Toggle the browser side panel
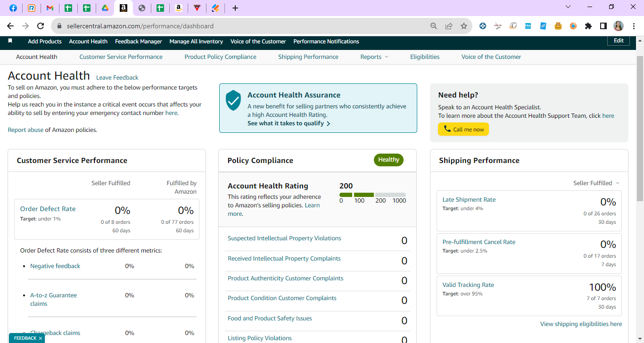The width and height of the screenshot is (644, 343). tap(603, 26)
